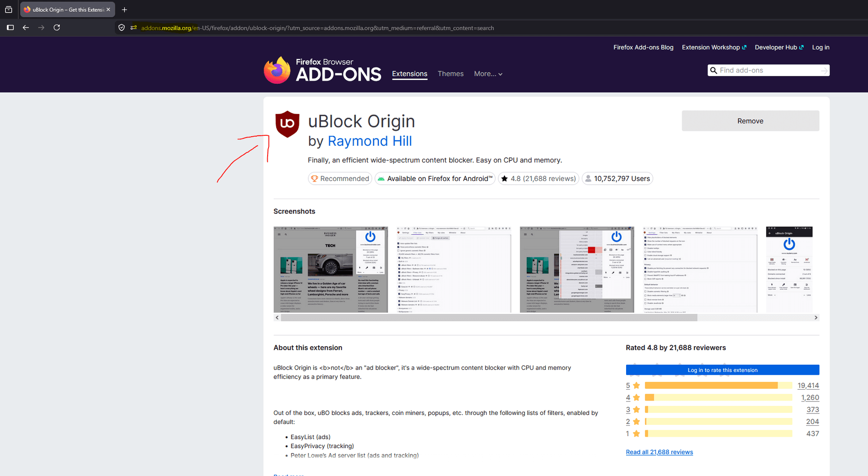
Task: Click the tracking protection shield icon
Action: [122, 28]
